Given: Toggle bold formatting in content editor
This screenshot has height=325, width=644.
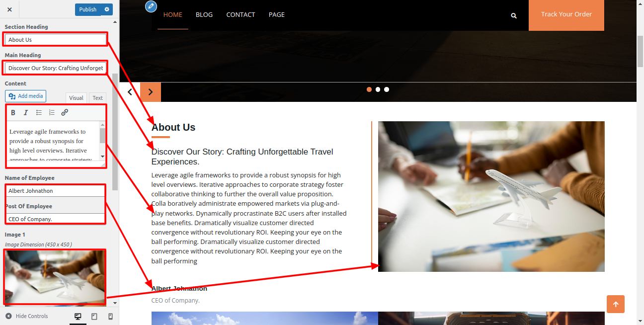Looking at the screenshot, I should (x=13, y=113).
